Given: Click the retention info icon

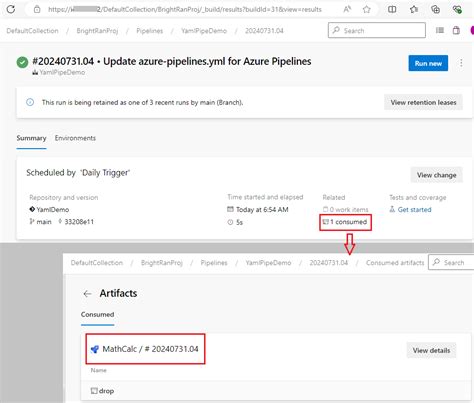Looking at the screenshot, I should coord(30,102).
